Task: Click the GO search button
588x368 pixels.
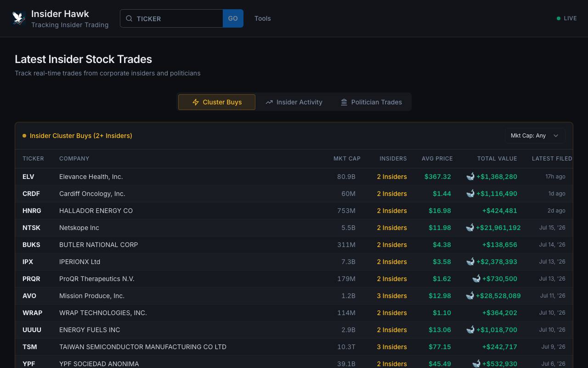Action: click(x=233, y=18)
